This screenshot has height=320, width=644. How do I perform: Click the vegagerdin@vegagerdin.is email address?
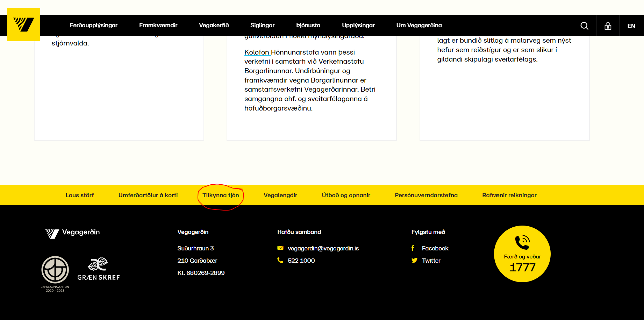click(x=323, y=248)
